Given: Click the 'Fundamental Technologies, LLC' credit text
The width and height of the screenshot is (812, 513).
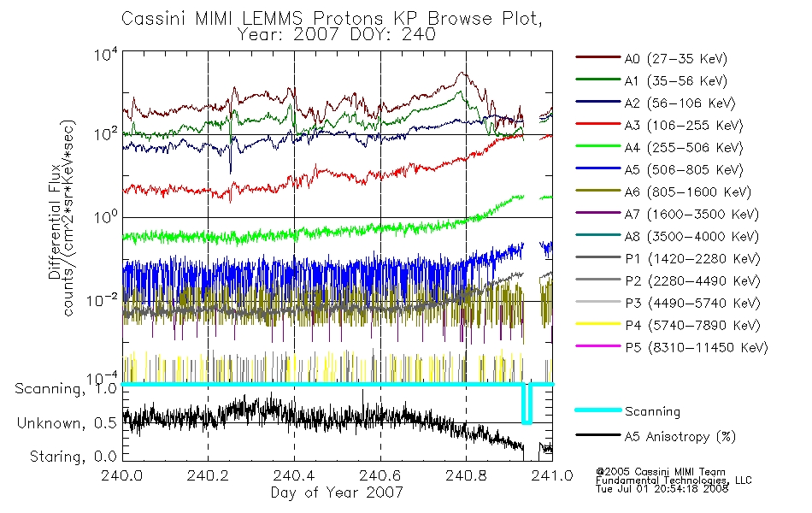Looking at the screenshot, I should [674, 481].
